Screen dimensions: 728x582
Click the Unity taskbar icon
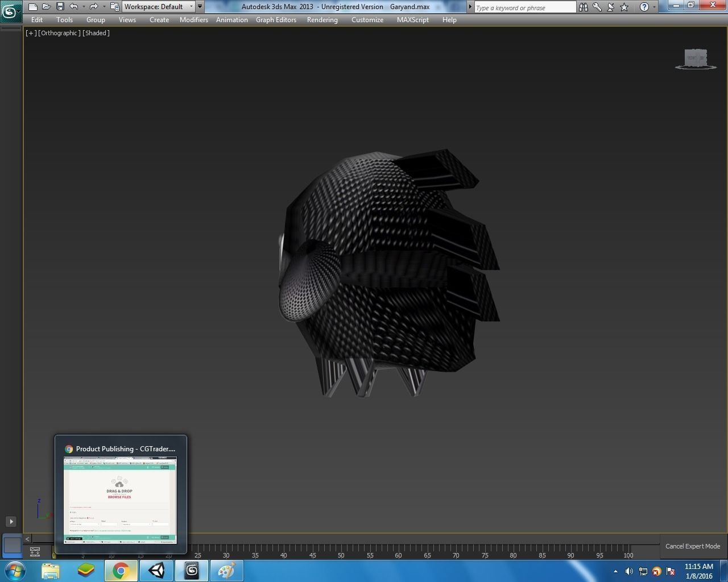(156, 571)
